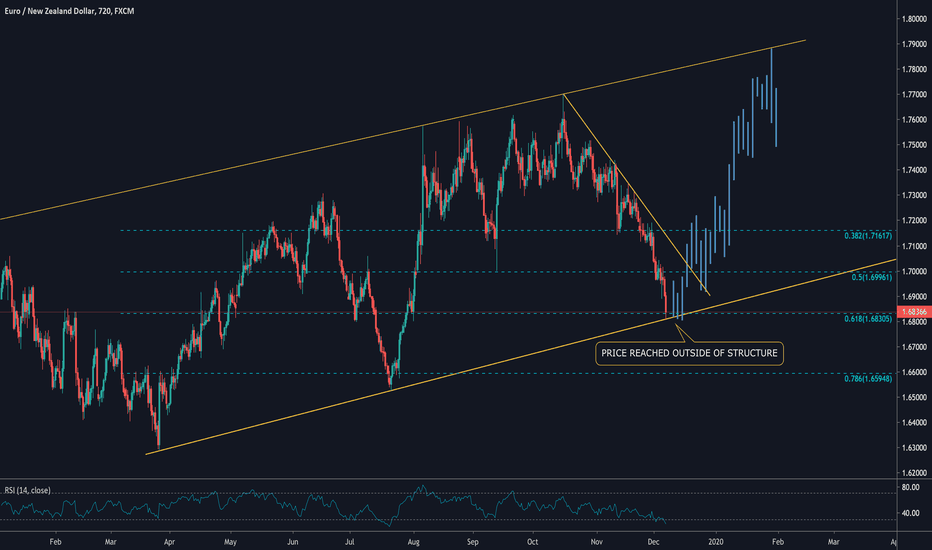Click the 80.00 level on RSI scale

click(912, 488)
